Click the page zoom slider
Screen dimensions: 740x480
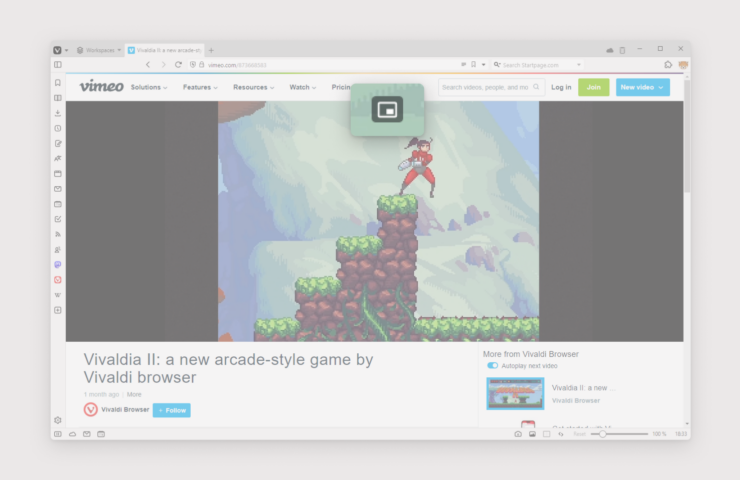tap(619, 434)
